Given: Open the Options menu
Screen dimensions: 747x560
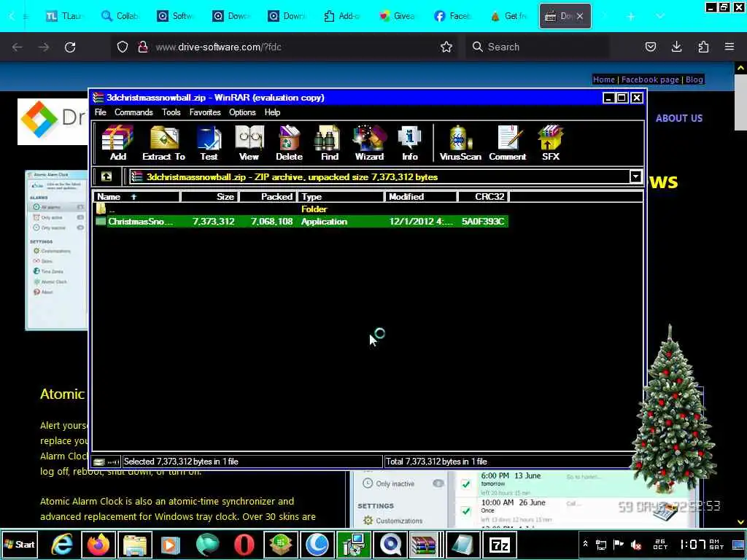Looking at the screenshot, I should [242, 112].
